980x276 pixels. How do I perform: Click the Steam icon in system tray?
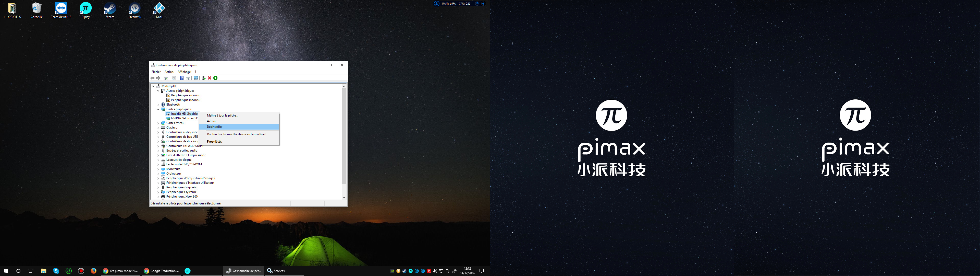[x=405, y=271]
